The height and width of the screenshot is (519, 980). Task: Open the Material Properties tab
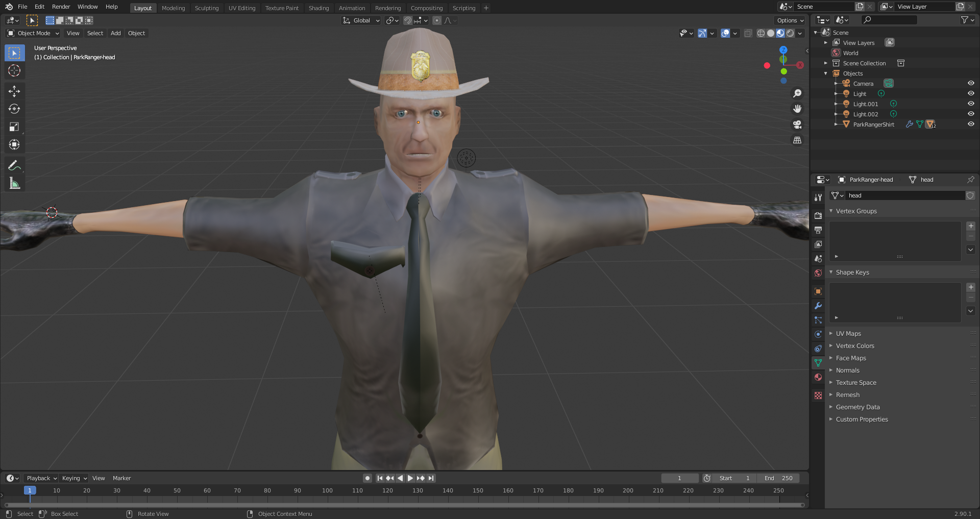pos(818,377)
